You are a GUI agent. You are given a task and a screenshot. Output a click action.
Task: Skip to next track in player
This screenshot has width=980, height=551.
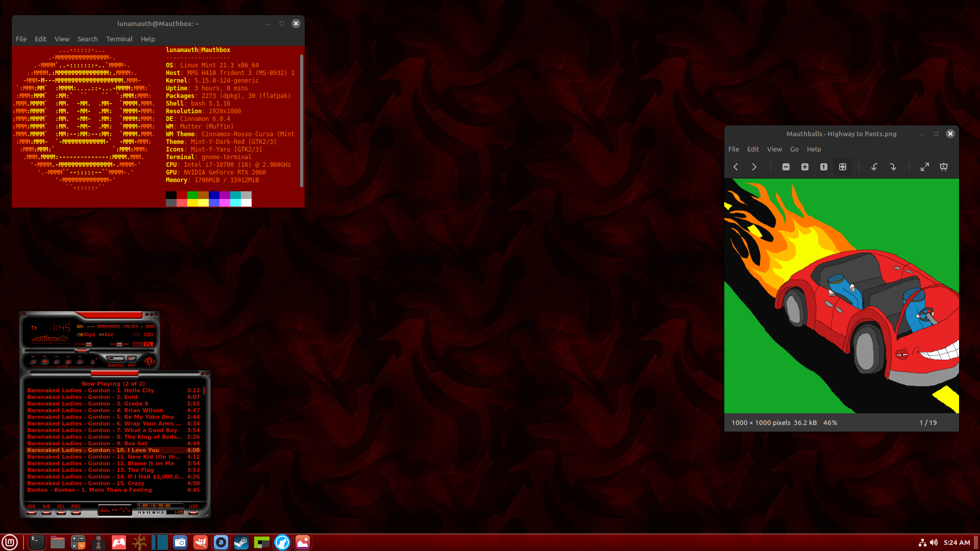pyautogui.click(x=80, y=361)
